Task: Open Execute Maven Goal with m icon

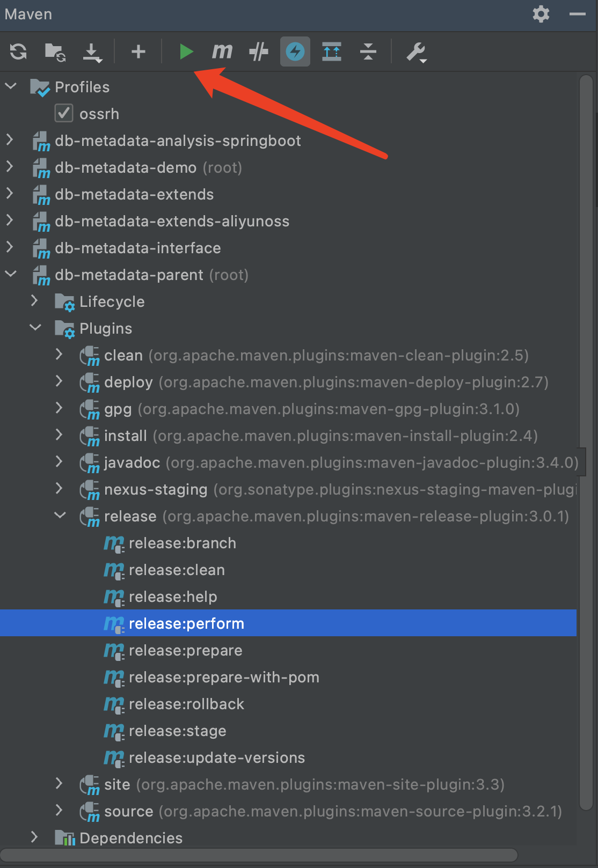Action: (x=222, y=52)
